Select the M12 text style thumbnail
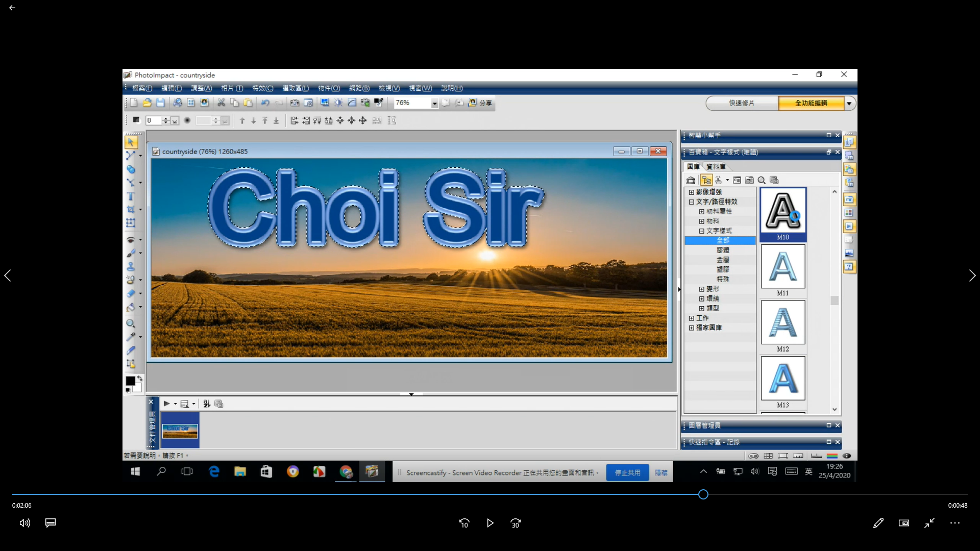The image size is (980, 551). (783, 322)
